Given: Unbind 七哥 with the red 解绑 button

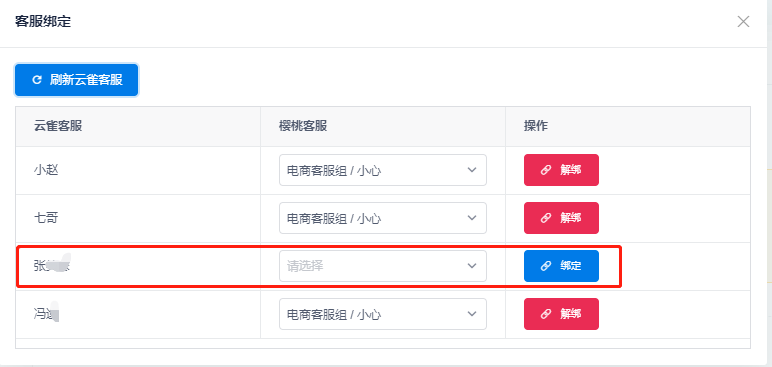Looking at the screenshot, I should tap(561, 218).
